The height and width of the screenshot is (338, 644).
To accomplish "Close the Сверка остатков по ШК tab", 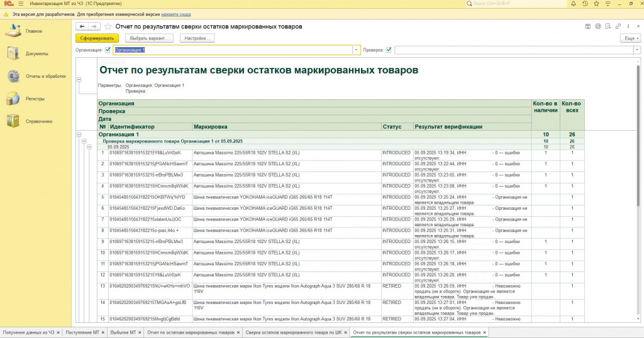I will [x=346, y=333].
